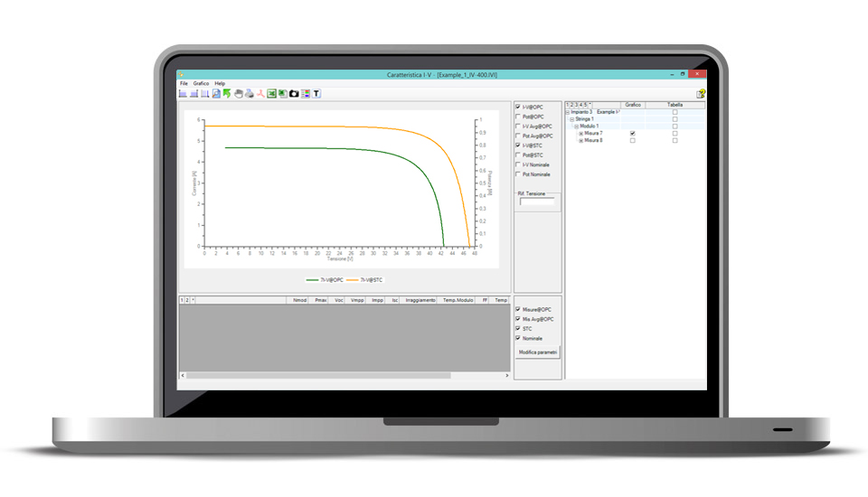Screen dimensions: 868x497
Task: Click the printer icon in toolbar
Action: coord(249,93)
